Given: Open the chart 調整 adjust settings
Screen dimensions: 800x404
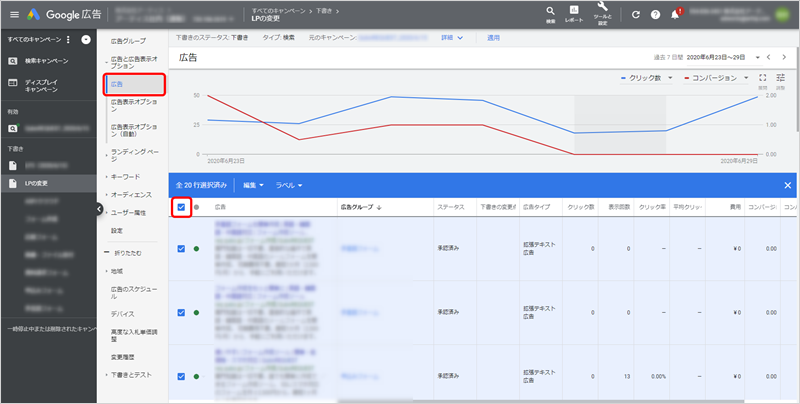Looking at the screenshot, I should [x=781, y=80].
